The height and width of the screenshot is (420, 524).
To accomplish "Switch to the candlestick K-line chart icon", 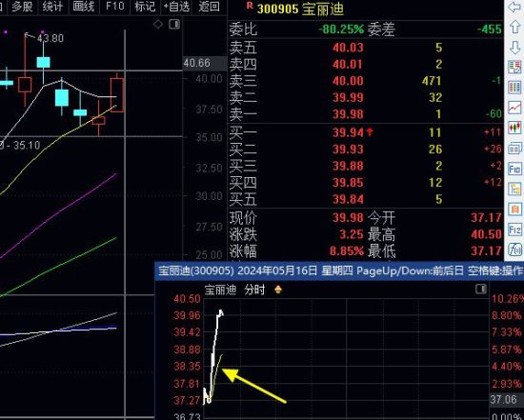I will click(514, 128).
